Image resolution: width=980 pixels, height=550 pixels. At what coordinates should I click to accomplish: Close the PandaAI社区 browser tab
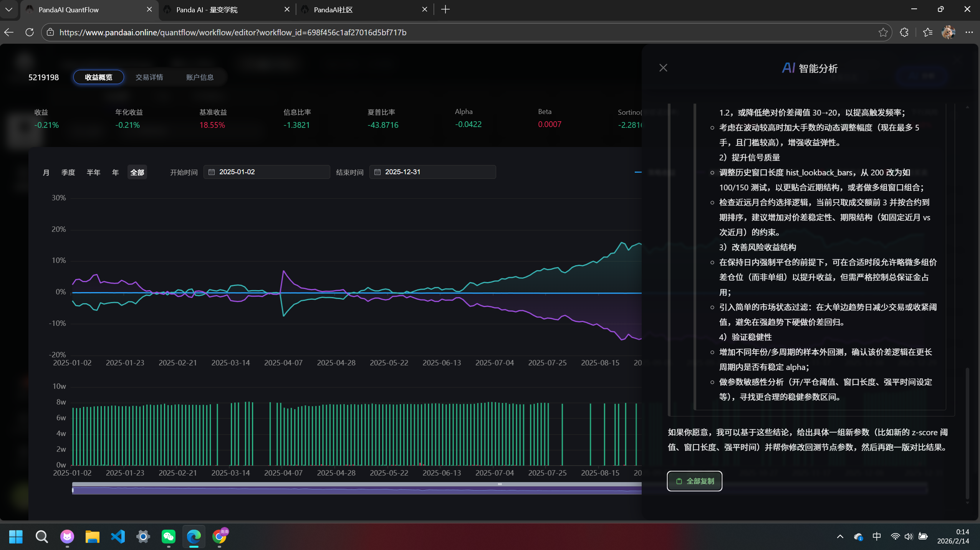tap(424, 10)
